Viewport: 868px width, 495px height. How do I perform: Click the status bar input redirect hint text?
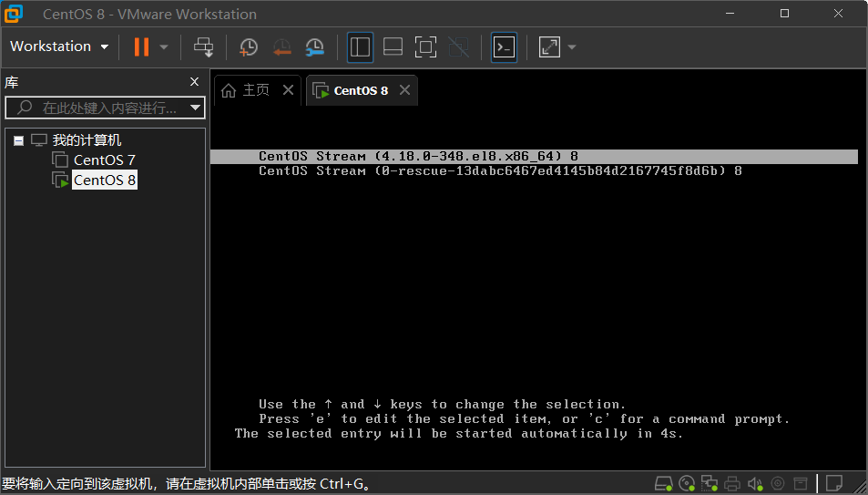(186, 484)
